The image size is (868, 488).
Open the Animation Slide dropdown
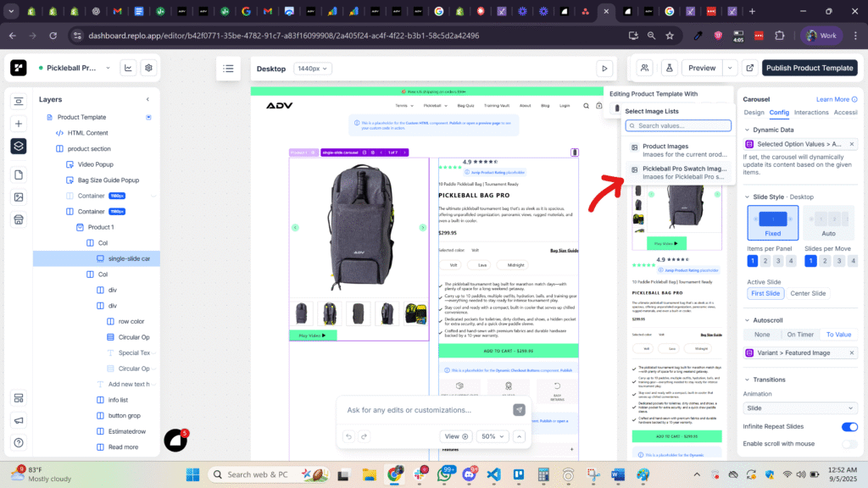click(800, 408)
